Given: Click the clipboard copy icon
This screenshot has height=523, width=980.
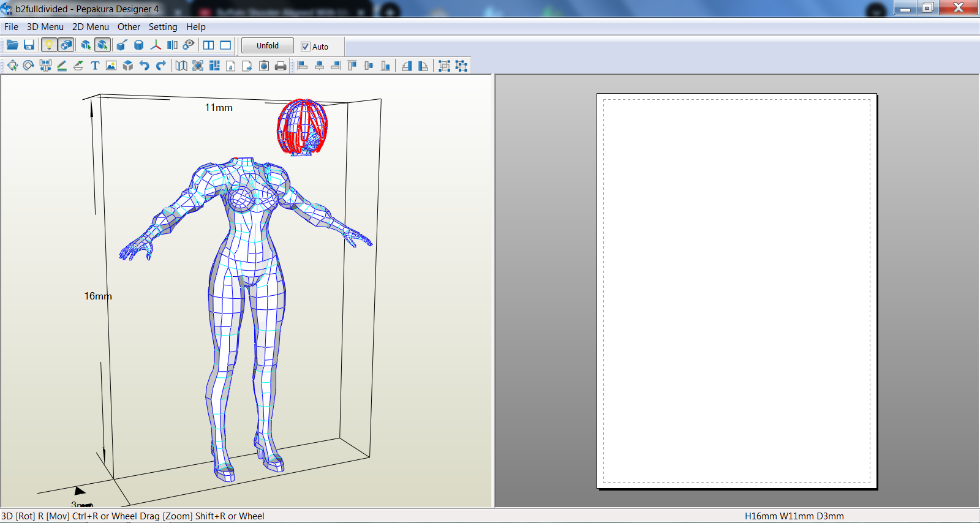Looking at the screenshot, I should point(264,66).
